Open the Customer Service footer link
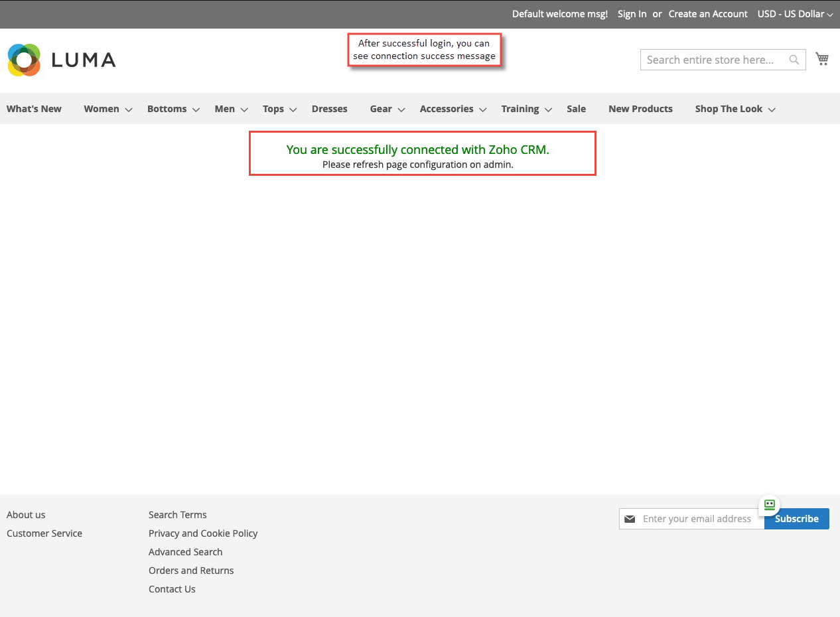 (44, 533)
